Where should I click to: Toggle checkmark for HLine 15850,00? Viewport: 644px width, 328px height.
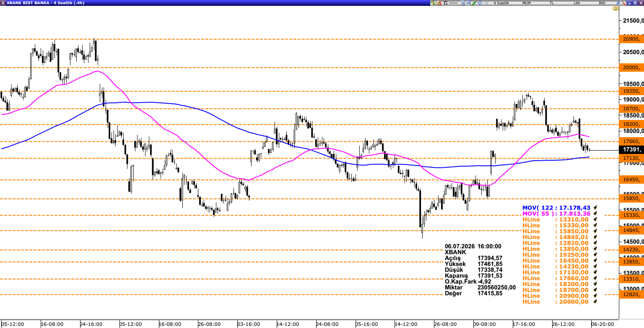595,231
